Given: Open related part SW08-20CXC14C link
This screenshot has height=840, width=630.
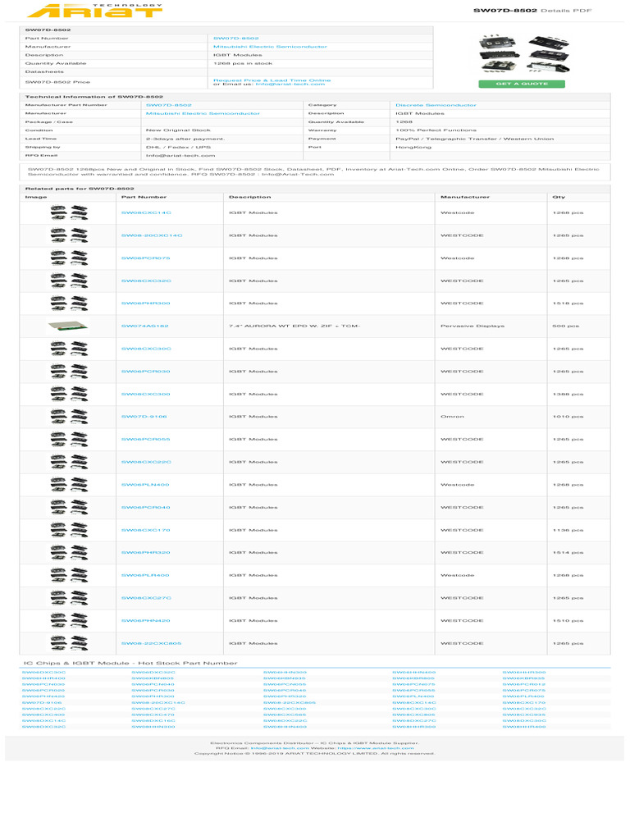Looking at the screenshot, I should coord(152,235).
